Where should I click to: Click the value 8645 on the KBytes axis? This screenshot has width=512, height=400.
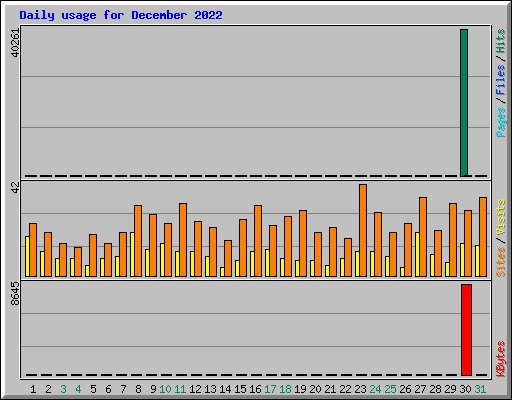[x=15, y=294]
